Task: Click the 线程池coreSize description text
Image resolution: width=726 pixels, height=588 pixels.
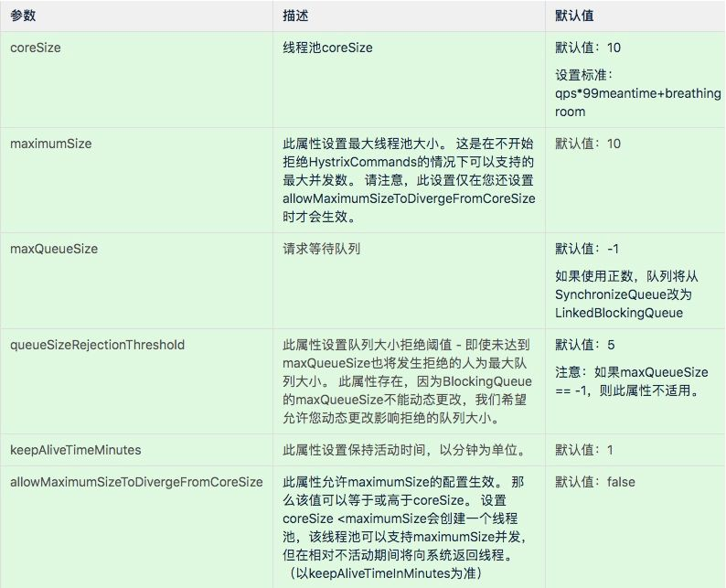Action: [x=327, y=48]
